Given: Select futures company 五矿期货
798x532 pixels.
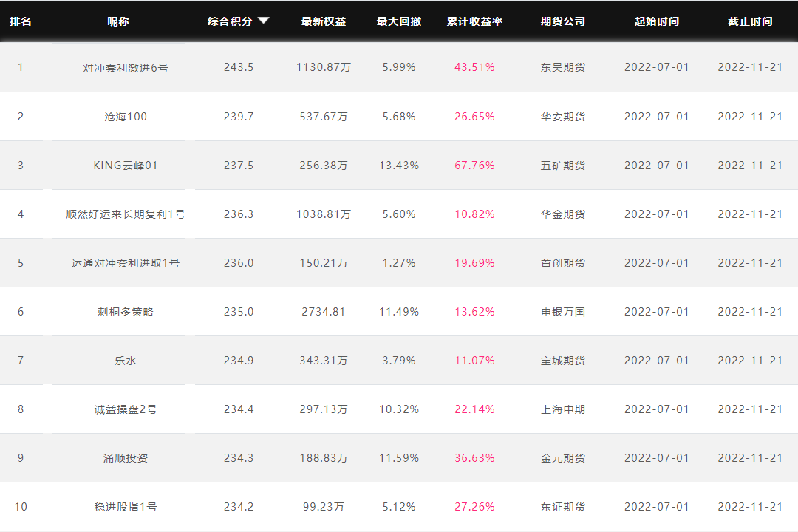Looking at the screenshot, I should click(563, 166).
